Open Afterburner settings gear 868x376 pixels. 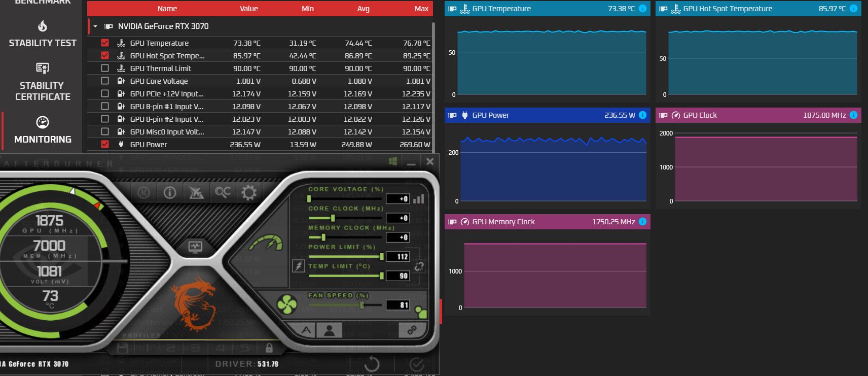[x=248, y=192]
